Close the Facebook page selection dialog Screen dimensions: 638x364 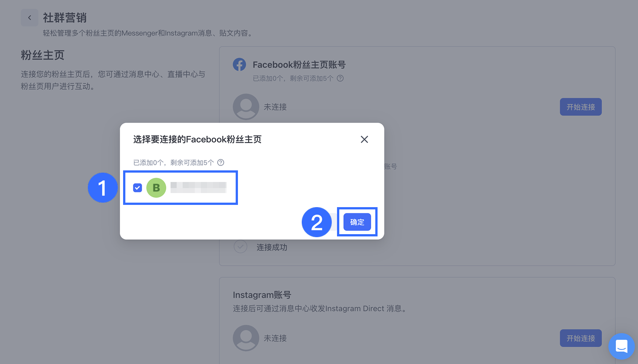tap(364, 140)
